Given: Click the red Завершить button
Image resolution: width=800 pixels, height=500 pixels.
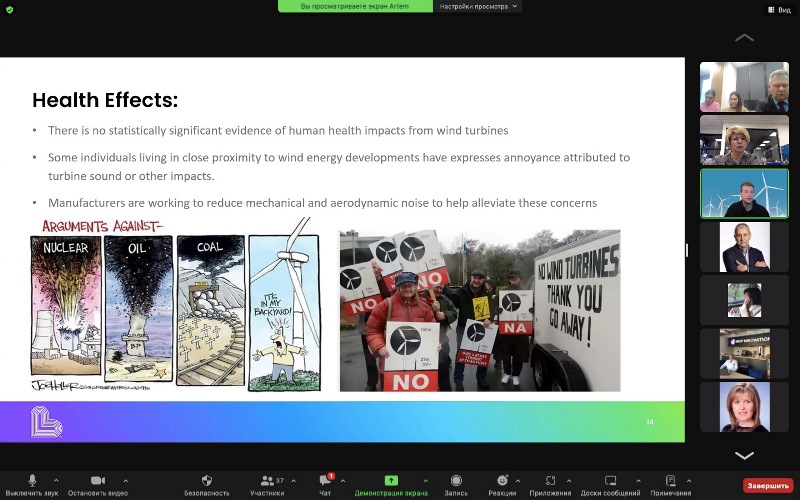Looking at the screenshot, I should (767, 485).
